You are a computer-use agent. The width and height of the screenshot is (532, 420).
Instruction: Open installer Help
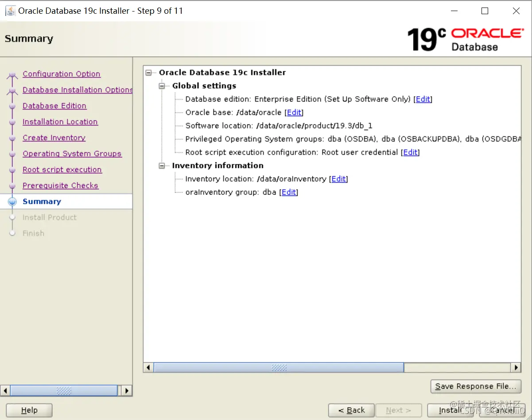pos(29,411)
